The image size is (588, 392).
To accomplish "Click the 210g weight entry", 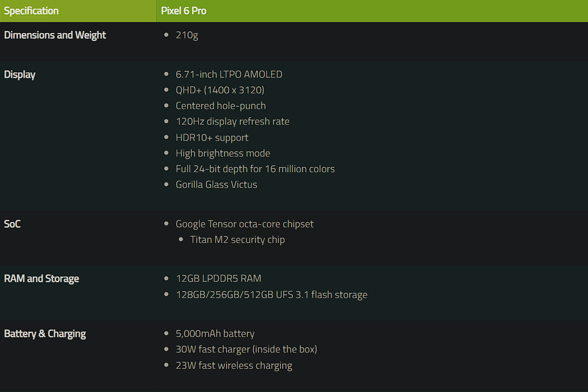I will point(187,35).
